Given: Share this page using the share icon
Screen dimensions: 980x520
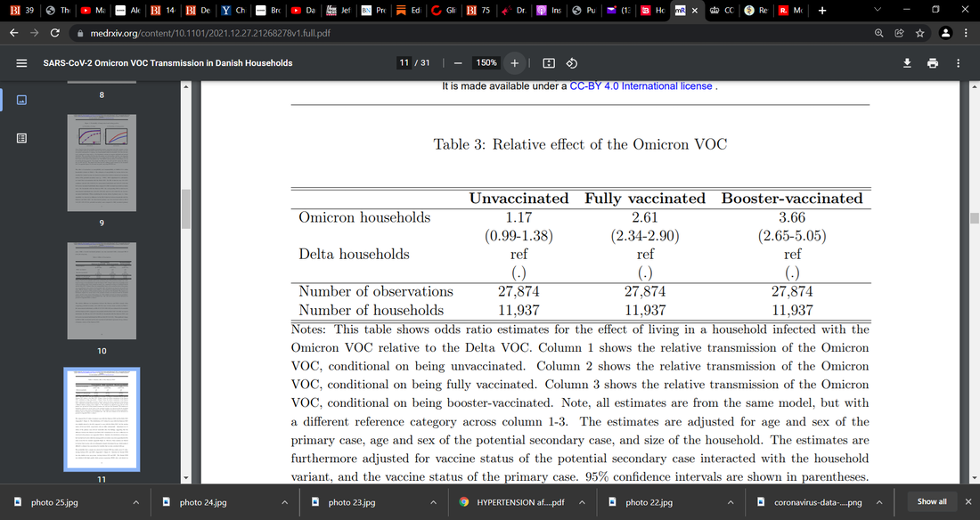Looking at the screenshot, I should 900,33.
